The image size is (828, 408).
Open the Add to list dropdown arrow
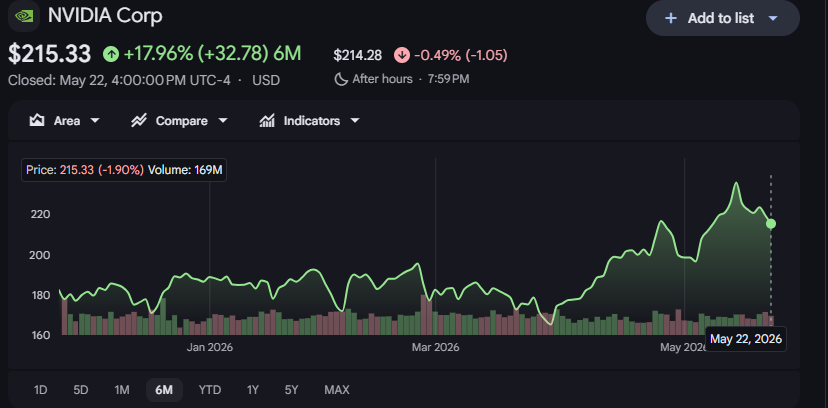pos(773,18)
